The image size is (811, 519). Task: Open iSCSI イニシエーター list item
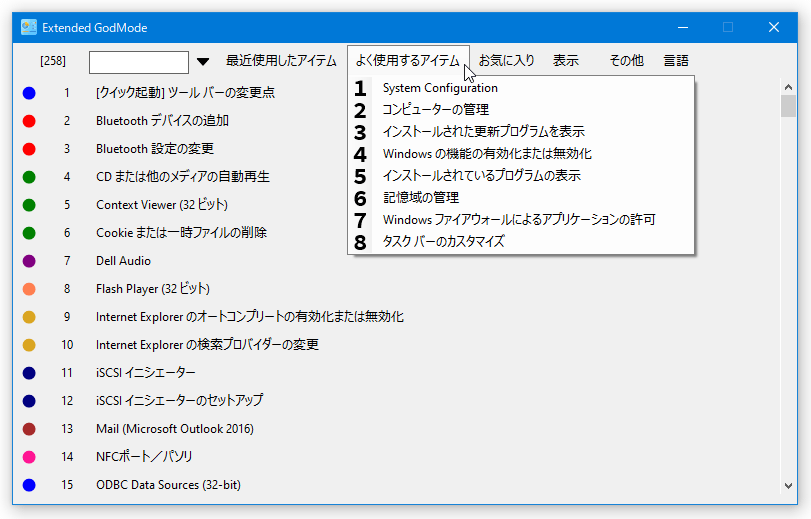click(x=145, y=373)
